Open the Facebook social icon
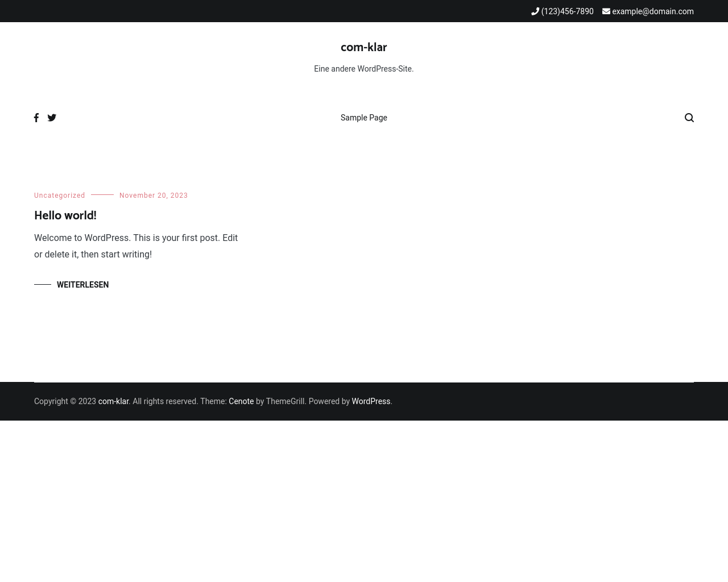 36,118
